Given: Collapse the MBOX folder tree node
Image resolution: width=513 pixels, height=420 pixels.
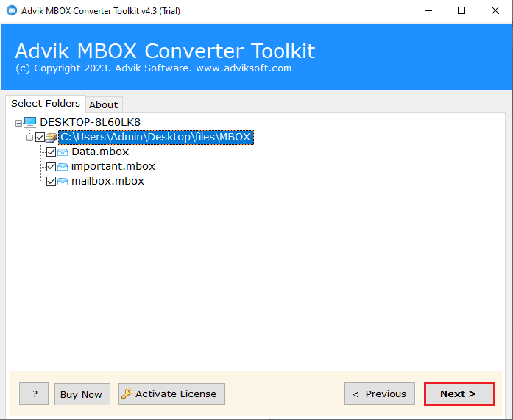Looking at the screenshot, I should [29, 137].
